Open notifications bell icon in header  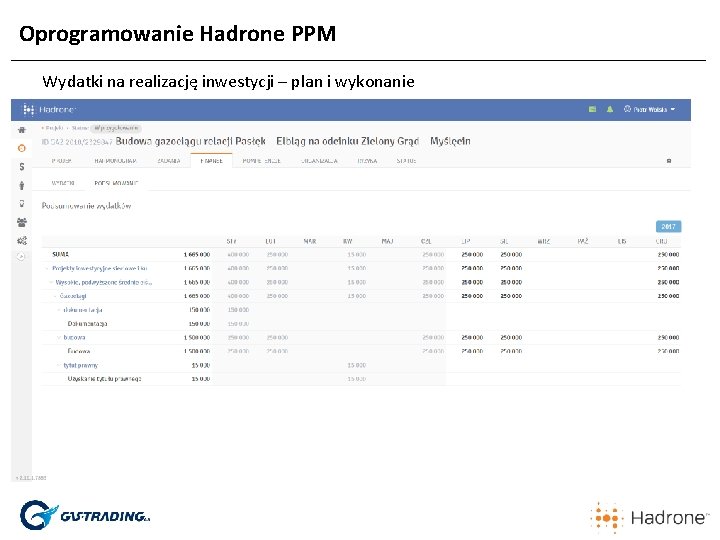[x=610, y=109]
